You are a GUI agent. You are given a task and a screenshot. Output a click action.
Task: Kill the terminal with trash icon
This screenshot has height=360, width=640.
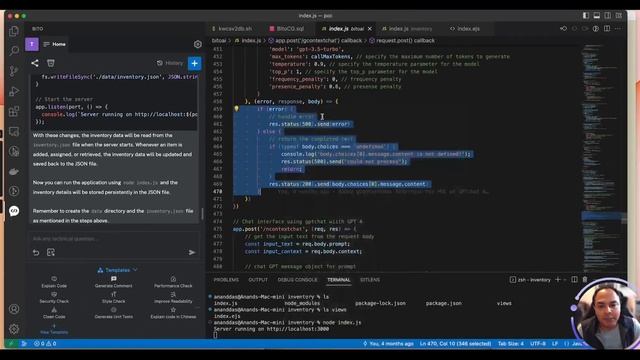point(585,280)
